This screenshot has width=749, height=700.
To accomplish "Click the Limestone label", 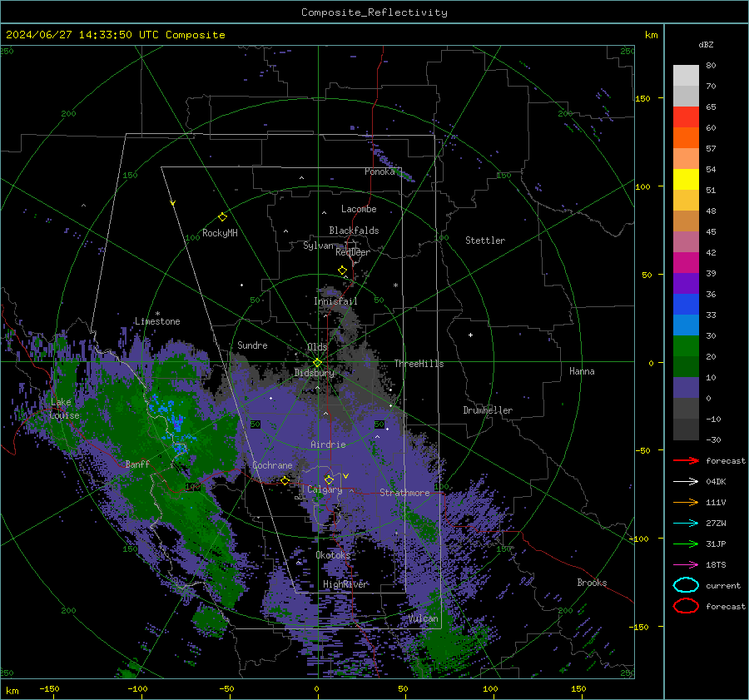I will tap(157, 321).
